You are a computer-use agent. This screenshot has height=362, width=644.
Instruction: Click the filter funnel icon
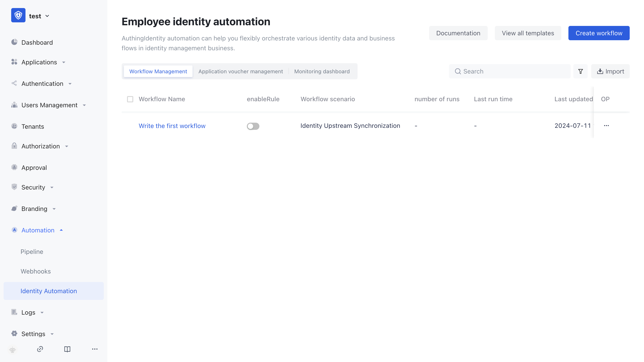(580, 71)
